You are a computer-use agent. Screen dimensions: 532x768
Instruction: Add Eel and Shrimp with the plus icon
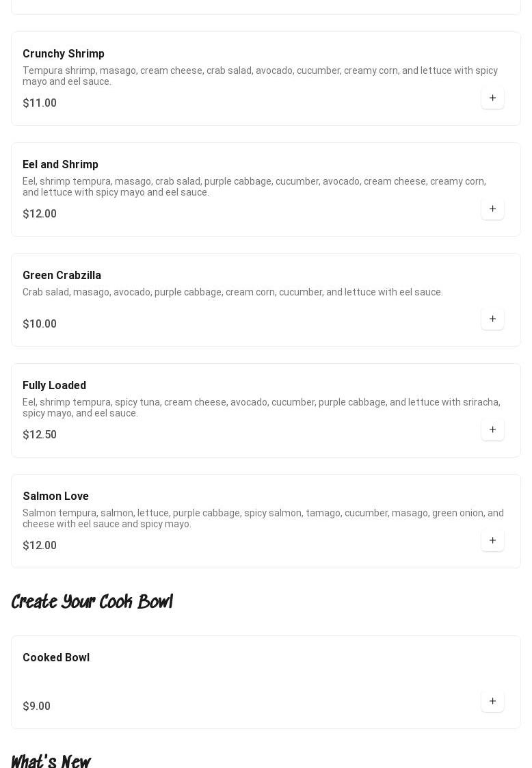pyautogui.click(x=492, y=209)
